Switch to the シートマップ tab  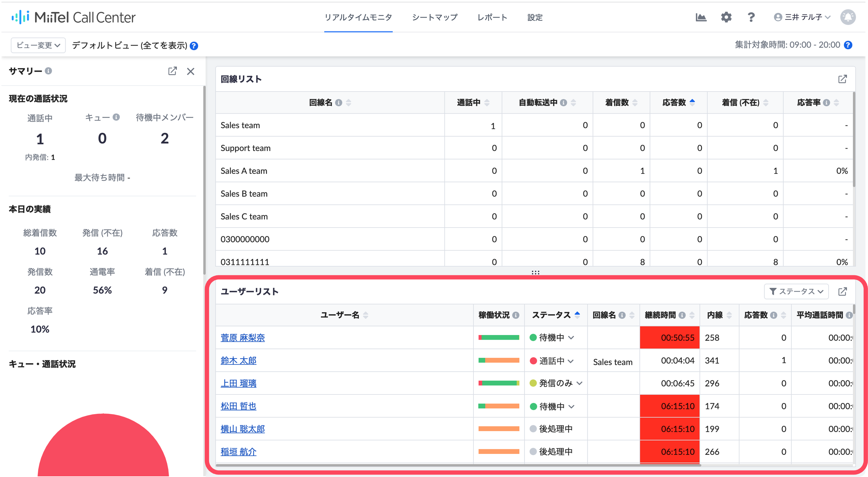point(435,18)
